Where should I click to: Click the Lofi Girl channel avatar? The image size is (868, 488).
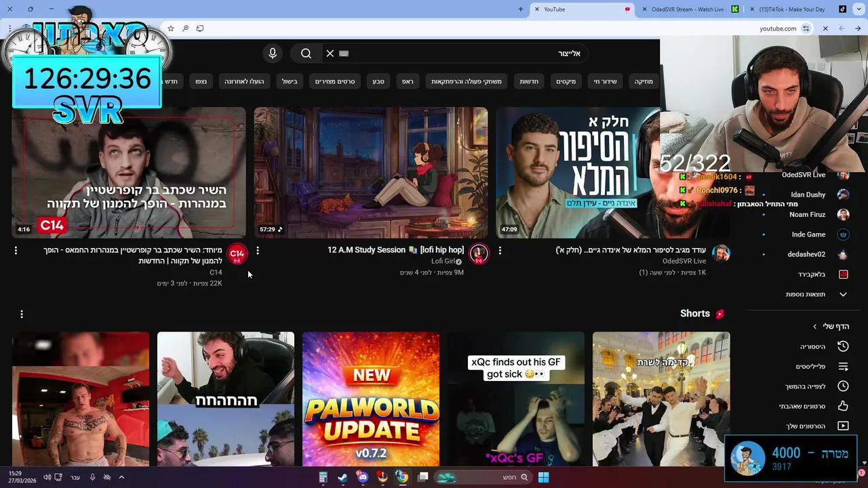click(x=479, y=254)
